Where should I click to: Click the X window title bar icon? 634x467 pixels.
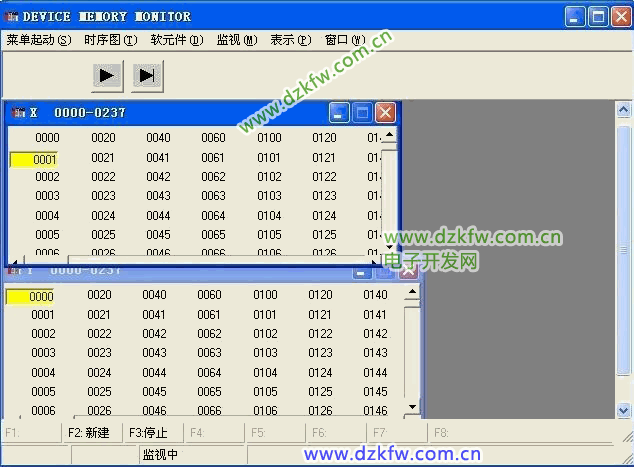tap(18, 113)
